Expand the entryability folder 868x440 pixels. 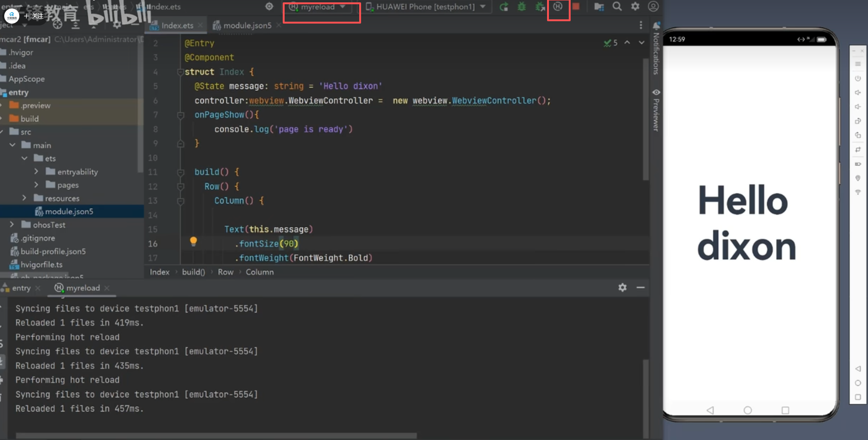[36, 171]
